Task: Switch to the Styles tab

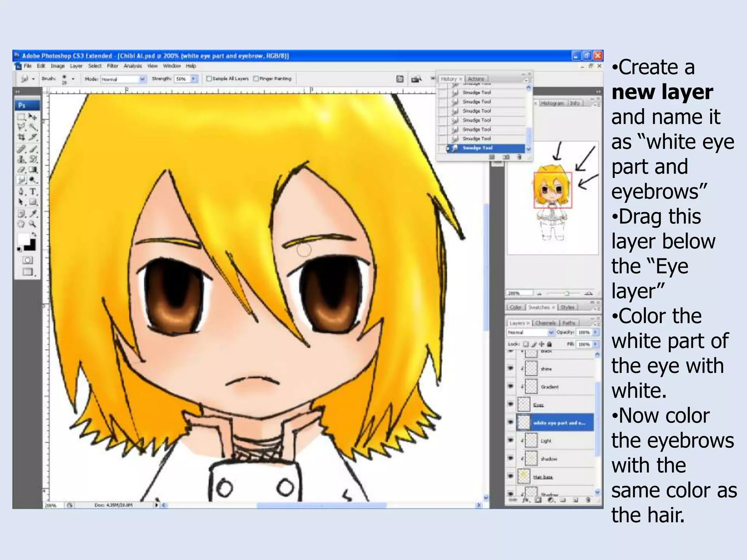Action: [568, 307]
